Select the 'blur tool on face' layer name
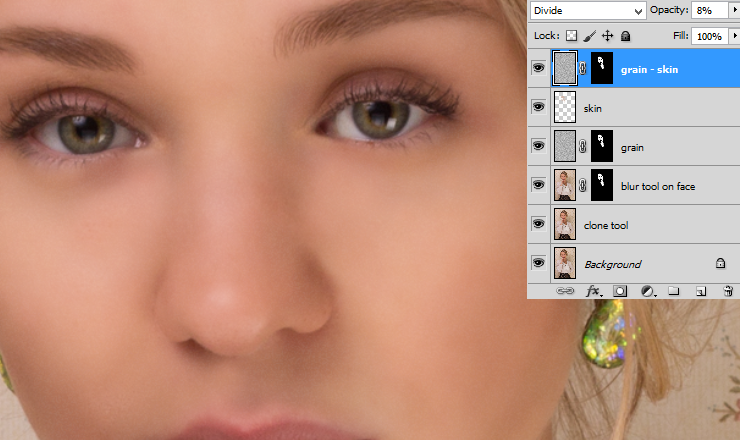Image resolution: width=740 pixels, height=440 pixels. click(658, 186)
